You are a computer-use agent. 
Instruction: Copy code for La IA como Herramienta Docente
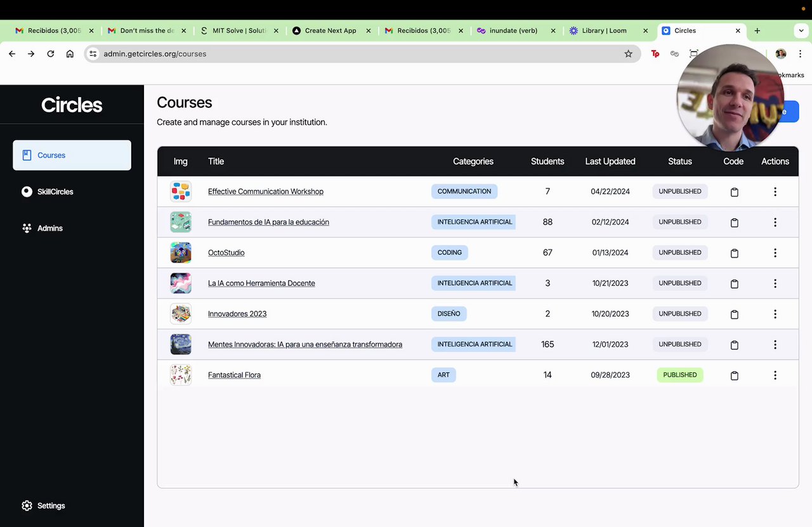(x=734, y=283)
